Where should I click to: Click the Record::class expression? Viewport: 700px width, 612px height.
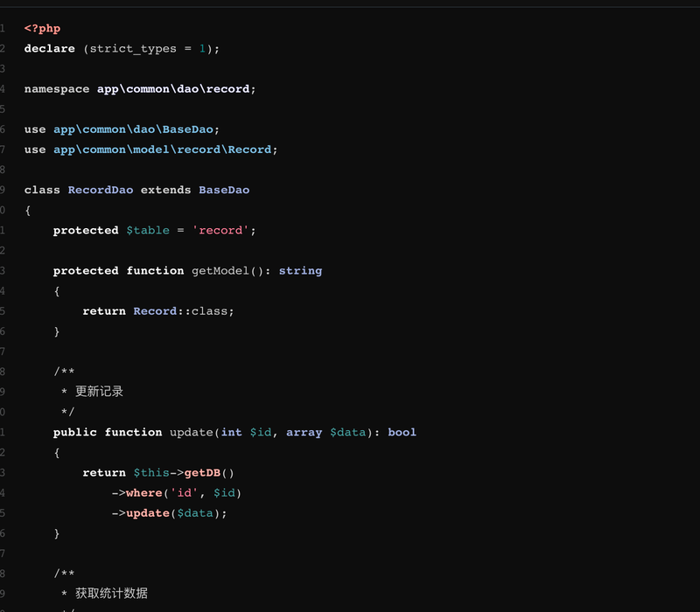tap(180, 311)
